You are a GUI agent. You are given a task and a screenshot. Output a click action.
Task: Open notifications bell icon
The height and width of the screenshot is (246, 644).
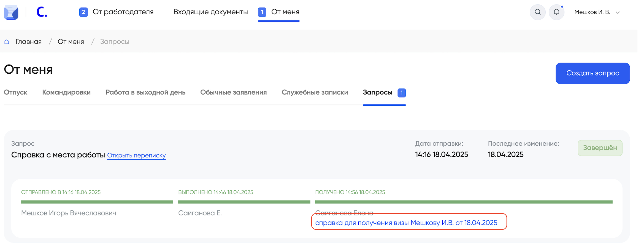tap(556, 12)
